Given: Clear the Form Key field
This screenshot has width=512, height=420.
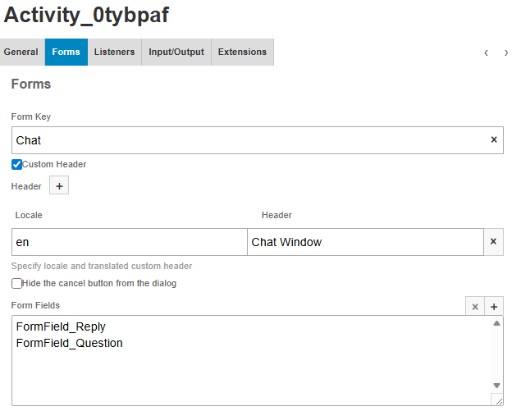Looking at the screenshot, I should point(493,140).
